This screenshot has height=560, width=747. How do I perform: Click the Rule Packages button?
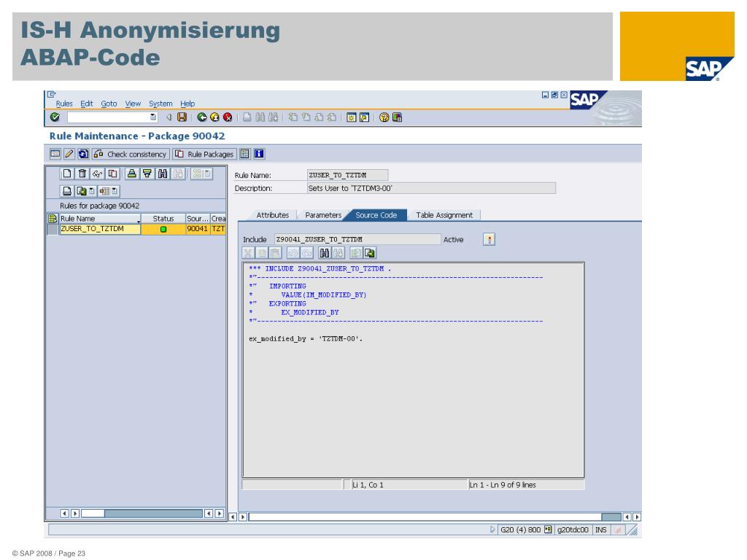tap(204, 154)
